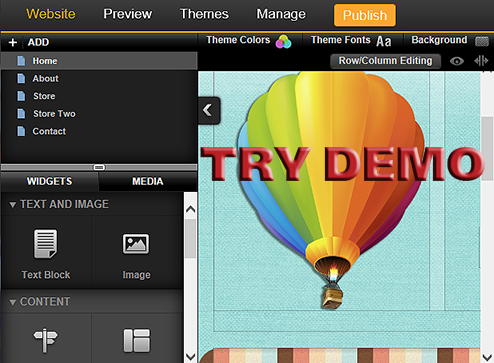Click the Contact page document icon
Viewport: 494px width, 363px height.
[x=21, y=131]
